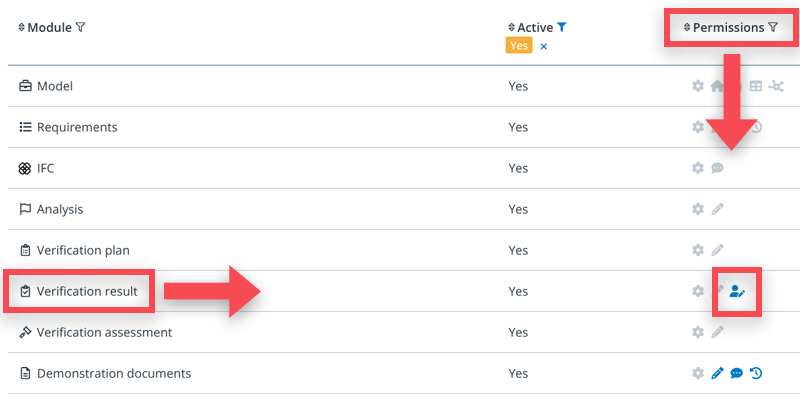Screen dimensions: 800x400
Task: Click the pencil icon in the Analysis row
Action: click(x=717, y=209)
